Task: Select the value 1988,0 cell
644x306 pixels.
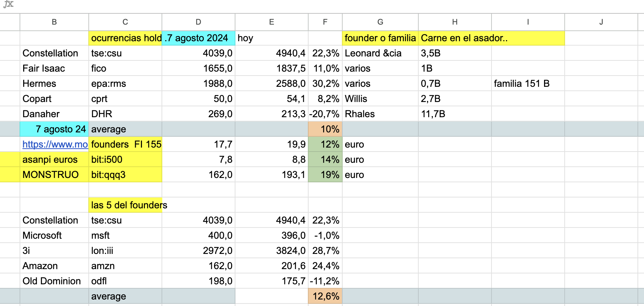Action: click(x=198, y=84)
